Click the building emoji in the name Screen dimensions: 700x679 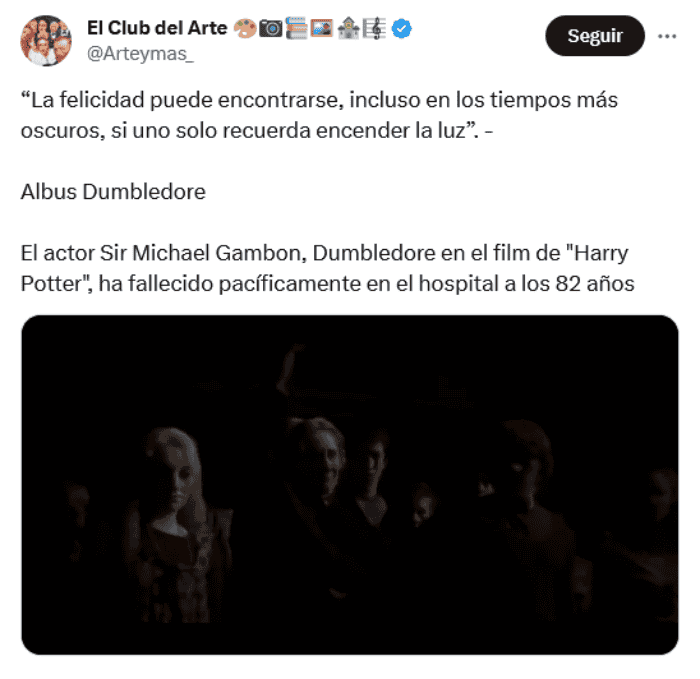tap(348, 29)
